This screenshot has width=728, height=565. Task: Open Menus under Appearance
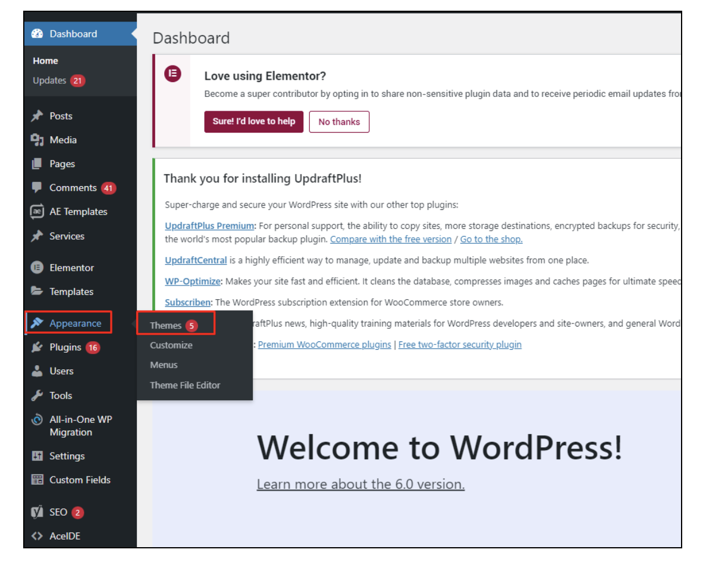pyautogui.click(x=163, y=365)
